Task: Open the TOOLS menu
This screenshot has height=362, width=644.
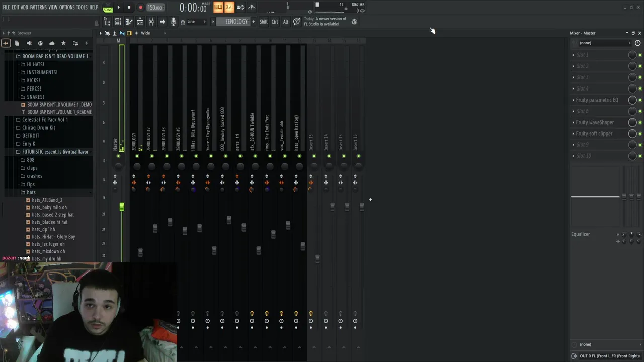Action: (x=82, y=7)
